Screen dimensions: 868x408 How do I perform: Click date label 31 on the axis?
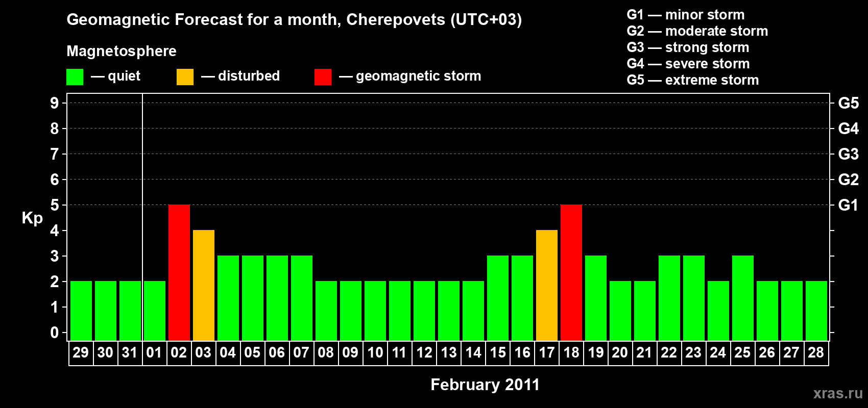[x=130, y=353]
